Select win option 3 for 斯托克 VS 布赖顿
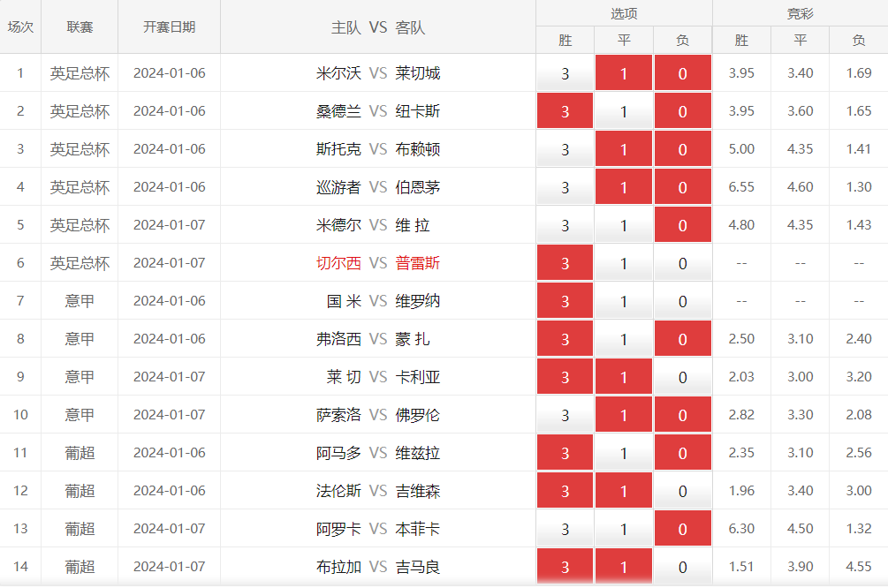The height and width of the screenshot is (588, 888). pyautogui.click(x=565, y=149)
